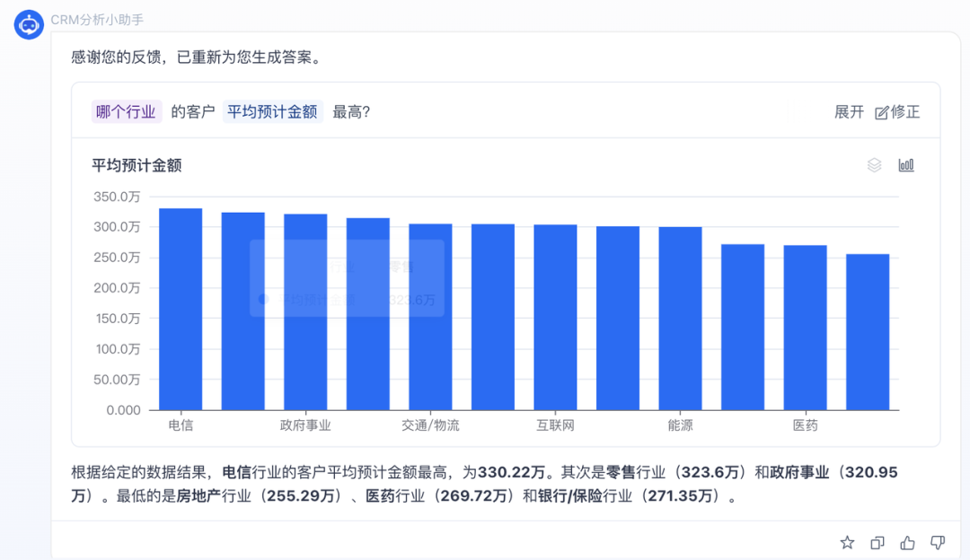The height and width of the screenshot is (560, 970).
Task: Give the response a thumbs up
Action: [x=908, y=542]
